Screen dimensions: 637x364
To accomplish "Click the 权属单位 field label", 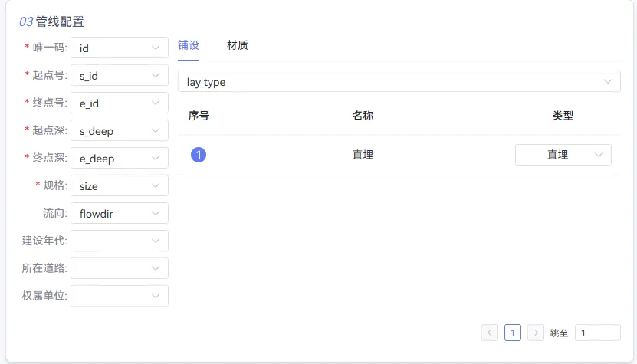I will tap(44, 296).
